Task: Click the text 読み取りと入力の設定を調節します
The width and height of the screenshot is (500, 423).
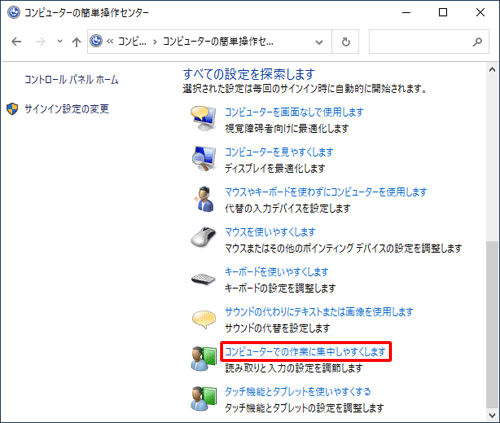Action: pyautogui.click(x=294, y=368)
